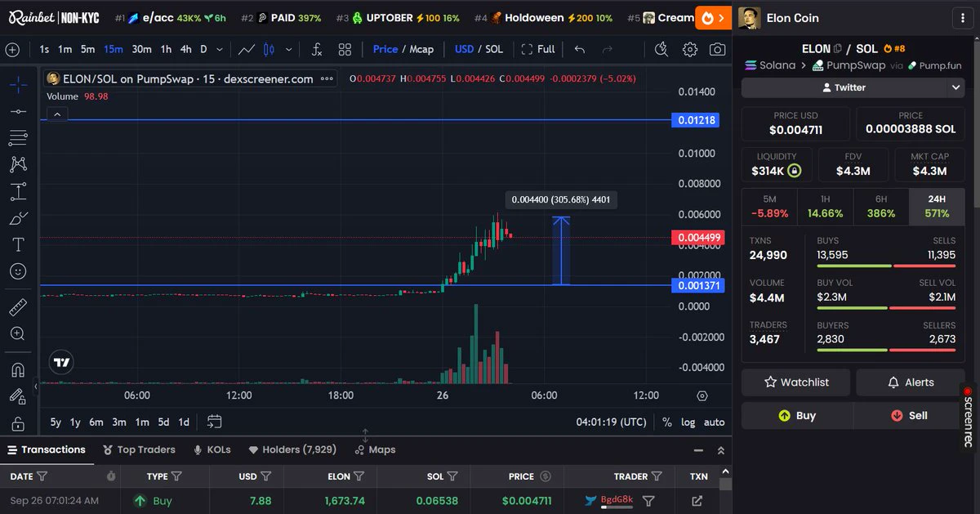980x514 pixels.
Task: Open price Alerts for ELON
Action: click(x=911, y=382)
